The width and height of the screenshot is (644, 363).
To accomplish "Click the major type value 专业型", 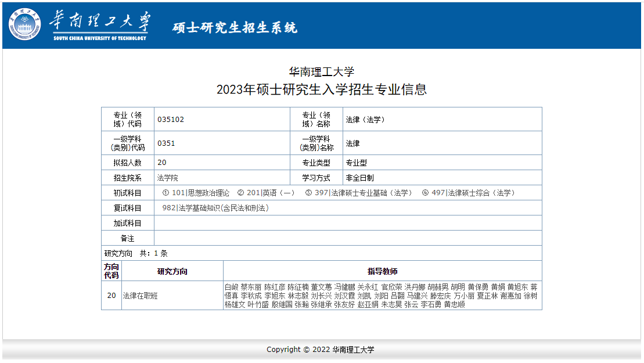I will 356,163.
